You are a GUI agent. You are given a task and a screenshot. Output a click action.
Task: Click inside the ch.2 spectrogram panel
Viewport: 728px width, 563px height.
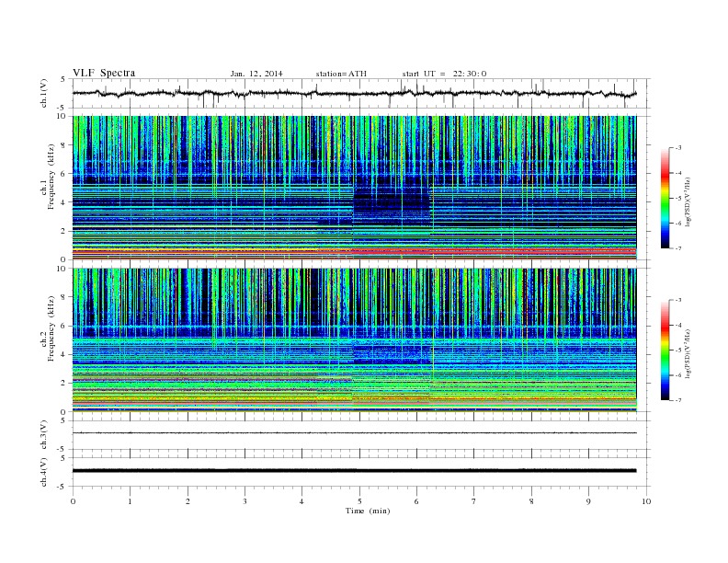tap(354, 340)
